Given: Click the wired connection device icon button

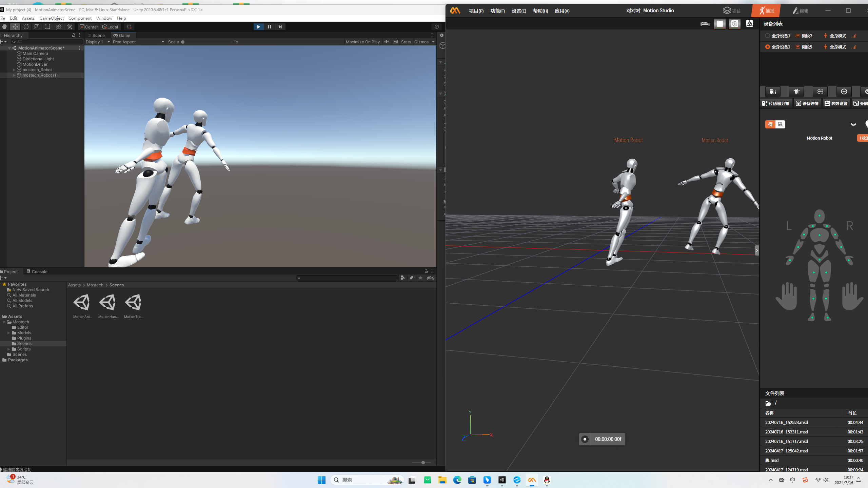Looking at the screenshot, I should click(x=773, y=91).
